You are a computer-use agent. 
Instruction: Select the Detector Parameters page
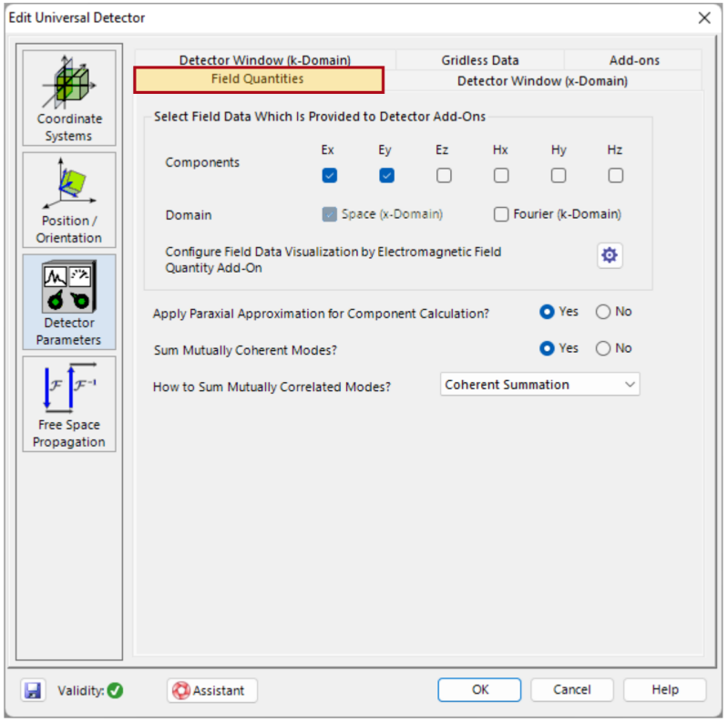tap(69, 302)
